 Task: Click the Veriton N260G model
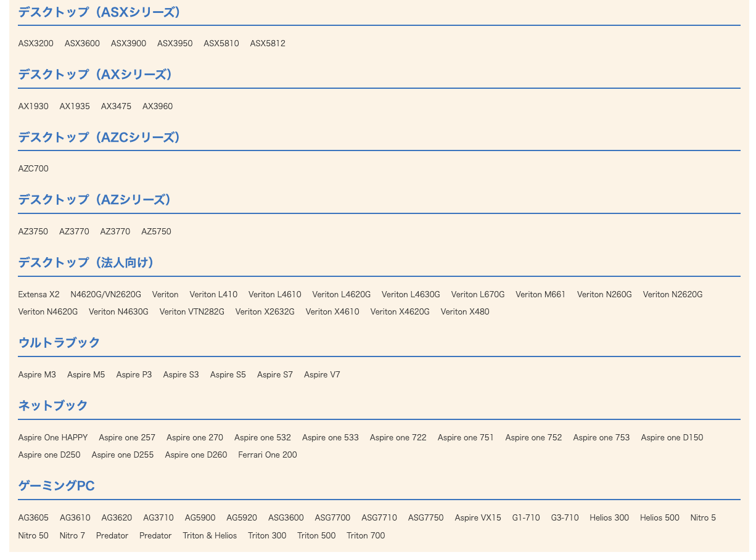click(x=604, y=294)
